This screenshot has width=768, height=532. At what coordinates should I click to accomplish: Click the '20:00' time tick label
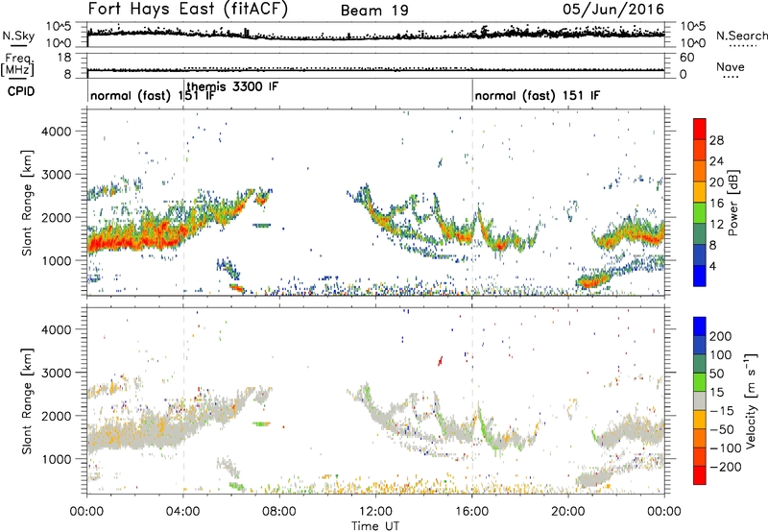click(x=568, y=512)
